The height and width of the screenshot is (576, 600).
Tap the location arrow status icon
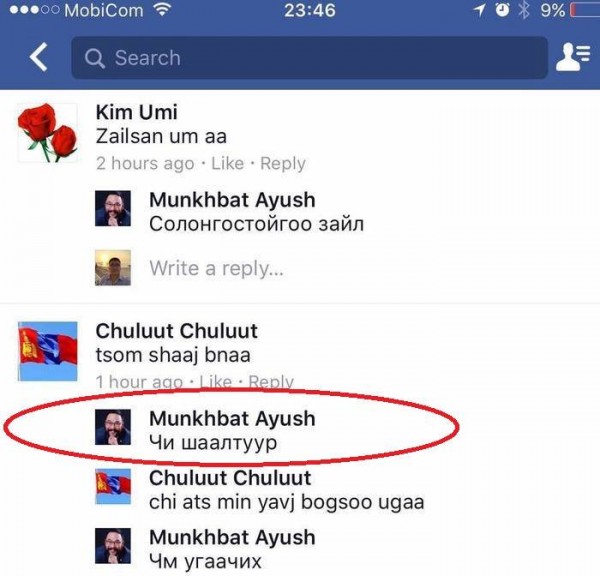pos(479,10)
